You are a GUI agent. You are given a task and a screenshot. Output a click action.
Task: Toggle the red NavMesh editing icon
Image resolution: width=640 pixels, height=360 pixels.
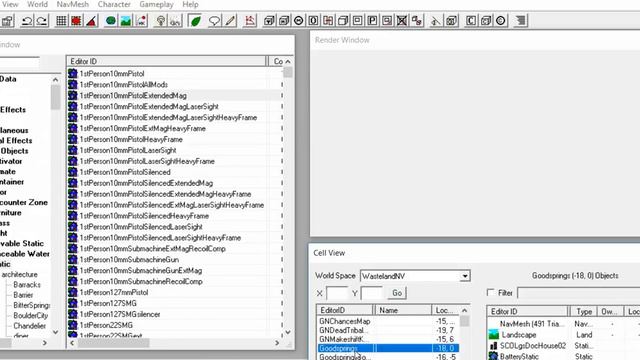click(250, 20)
